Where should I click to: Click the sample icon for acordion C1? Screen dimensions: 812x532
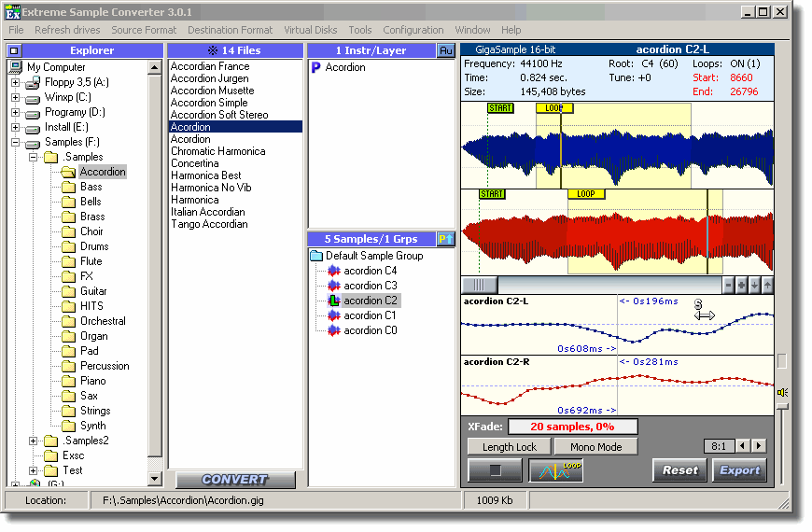click(x=334, y=316)
